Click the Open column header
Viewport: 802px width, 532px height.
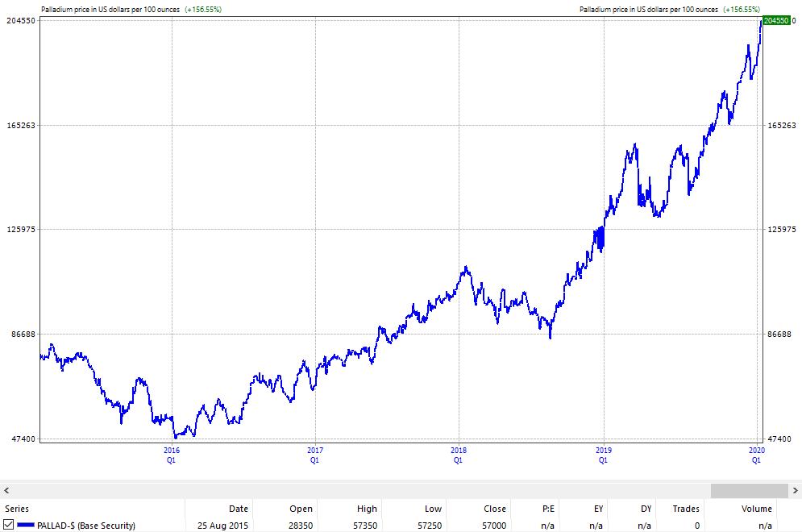tap(301, 509)
